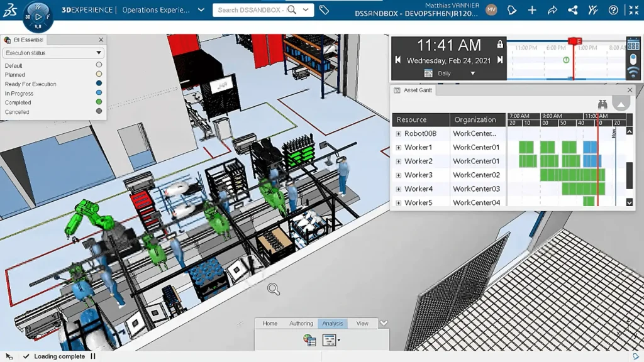Image resolution: width=644 pixels, height=362 pixels.
Task: Toggle the time lock padlock icon
Action: (500, 45)
